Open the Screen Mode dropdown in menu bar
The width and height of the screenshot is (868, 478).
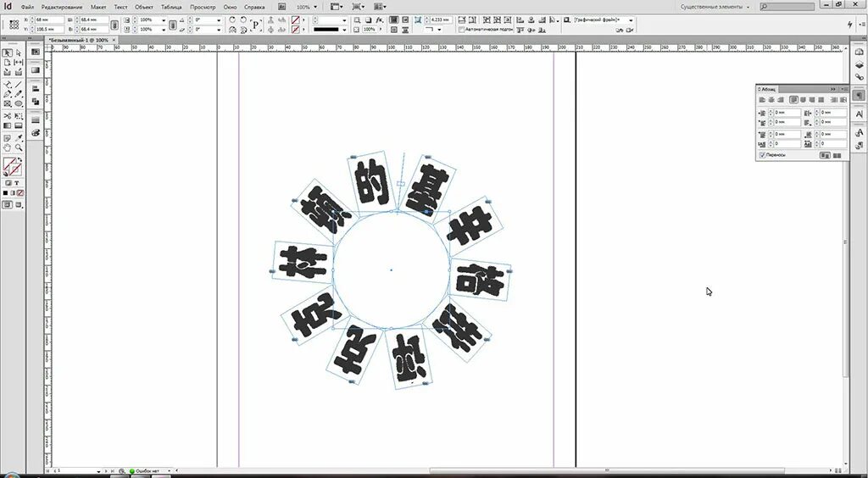point(359,7)
